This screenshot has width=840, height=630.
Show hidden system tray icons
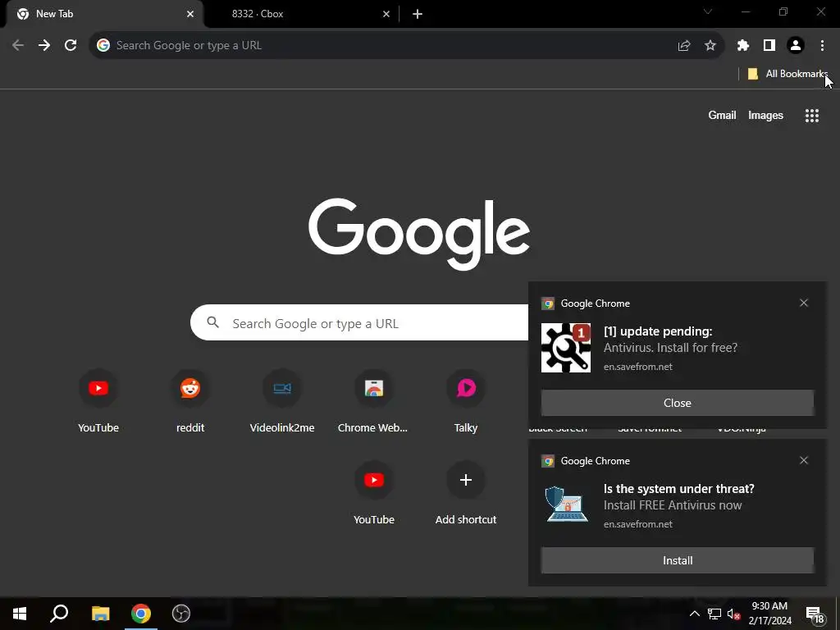coord(694,614)
